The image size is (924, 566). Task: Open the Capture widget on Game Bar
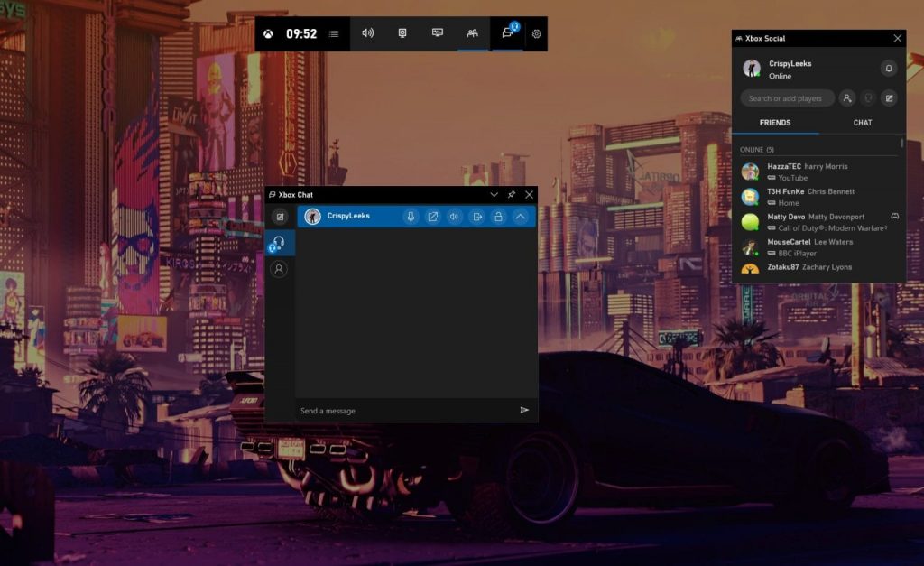coord(402,33)
